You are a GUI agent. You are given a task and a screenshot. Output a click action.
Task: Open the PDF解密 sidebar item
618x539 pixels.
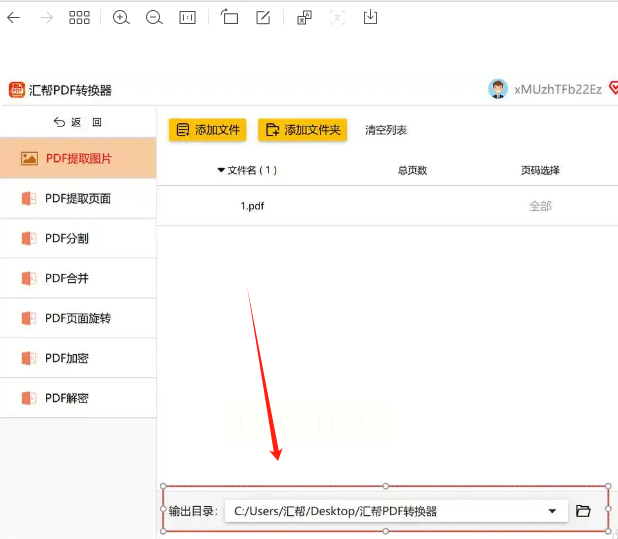coord(78,398)
